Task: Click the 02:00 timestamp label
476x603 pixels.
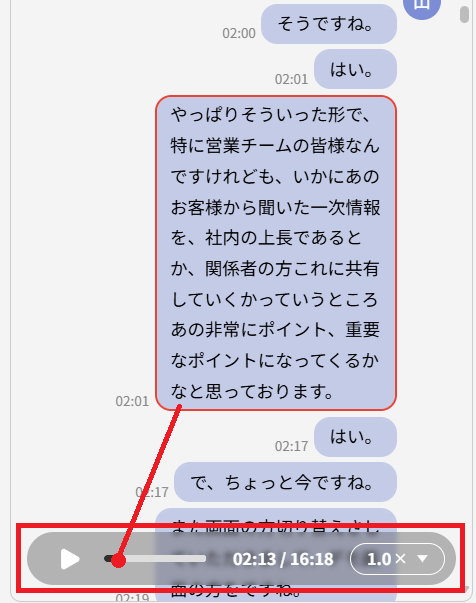Action: (239, 33)
